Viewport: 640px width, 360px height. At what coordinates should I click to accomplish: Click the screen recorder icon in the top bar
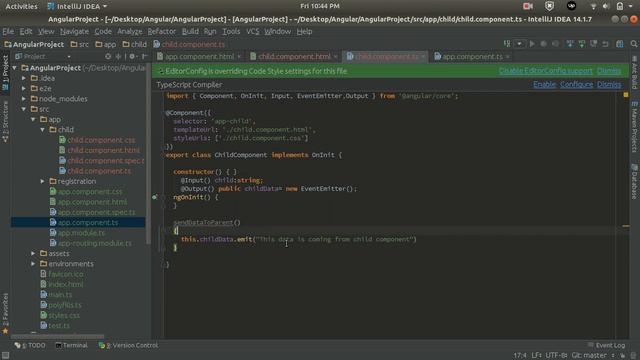pos(528,6)
